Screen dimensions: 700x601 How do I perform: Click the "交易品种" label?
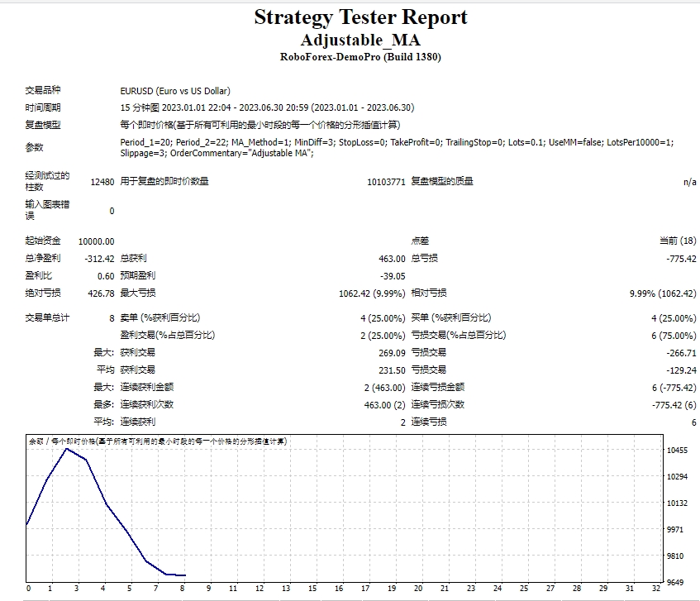pyautogui.click(x=43, y=90)
